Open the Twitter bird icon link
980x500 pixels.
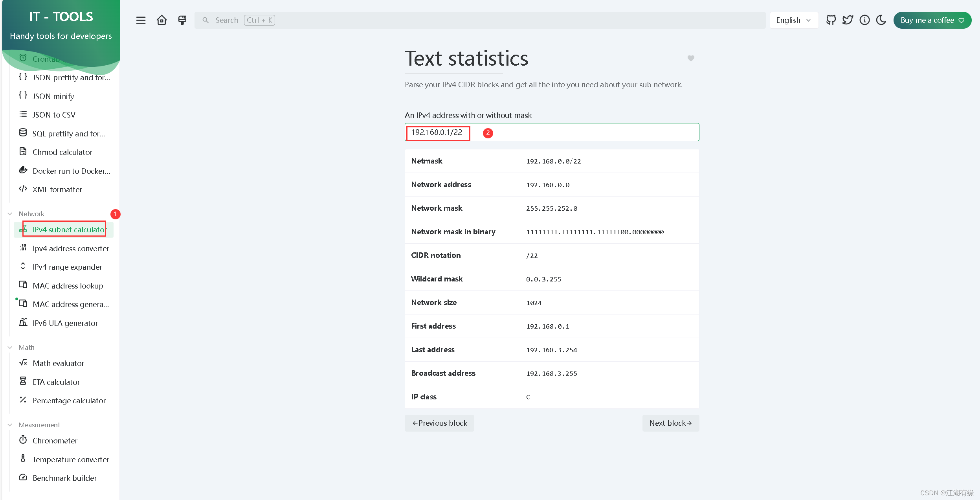click(x=848, y=20)
